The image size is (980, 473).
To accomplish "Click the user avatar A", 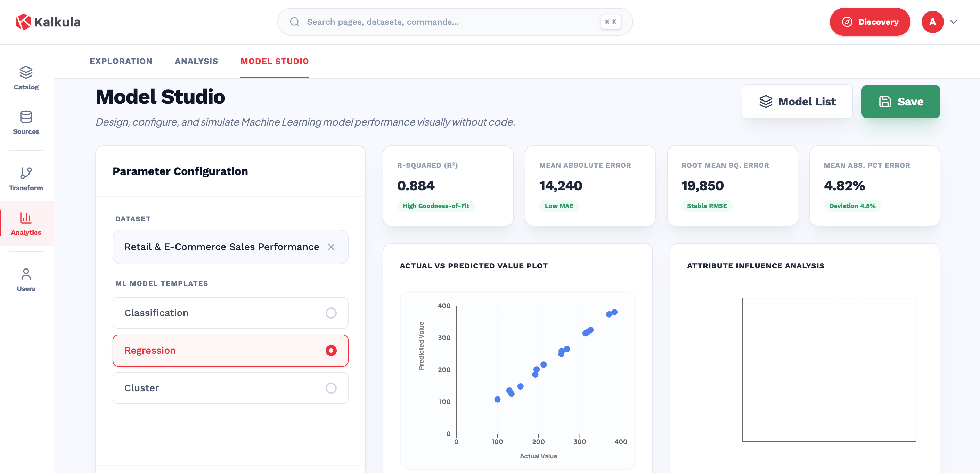I will click(932, 22).
